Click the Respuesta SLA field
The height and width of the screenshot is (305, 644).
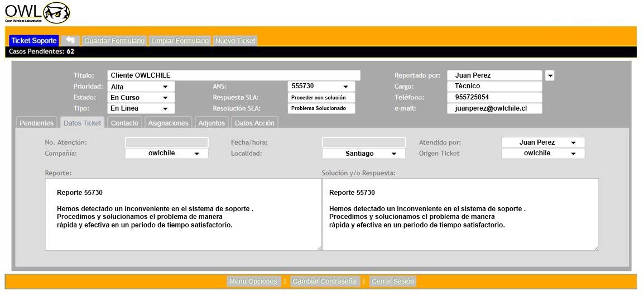click(321, 97)
